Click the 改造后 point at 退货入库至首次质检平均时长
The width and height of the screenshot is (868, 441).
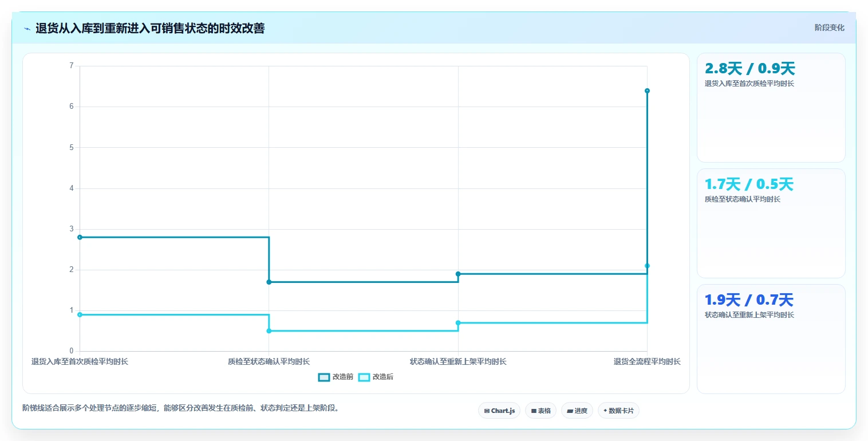(x=80, y=314)
